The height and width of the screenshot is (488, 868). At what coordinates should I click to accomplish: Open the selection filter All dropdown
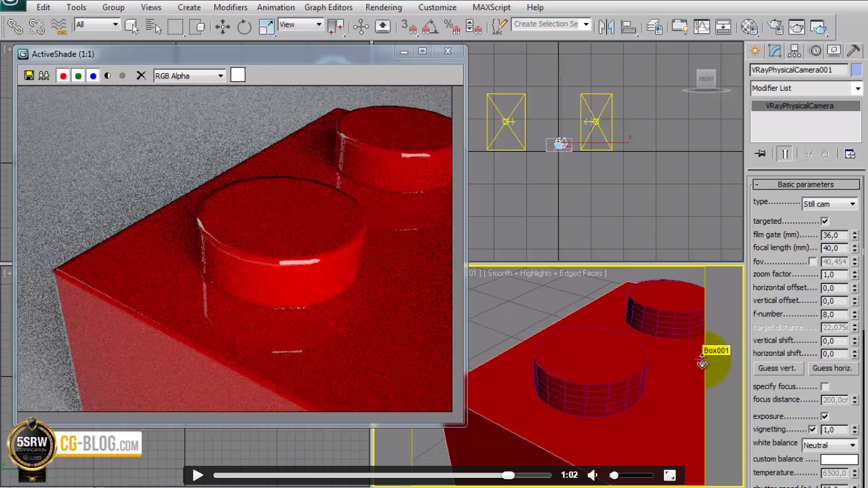pos(97,25)
